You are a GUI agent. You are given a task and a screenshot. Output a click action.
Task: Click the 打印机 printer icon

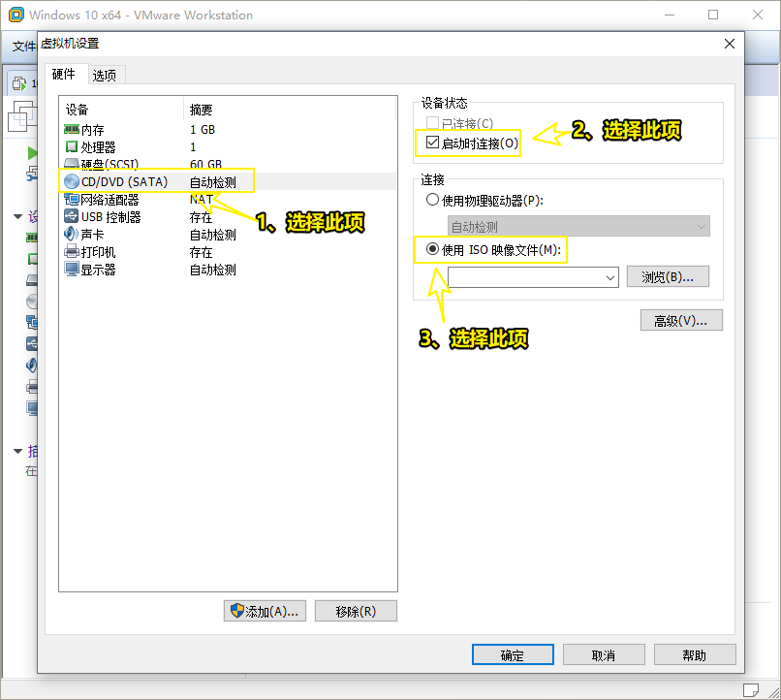pyautogui.click(x=72, y=252)
